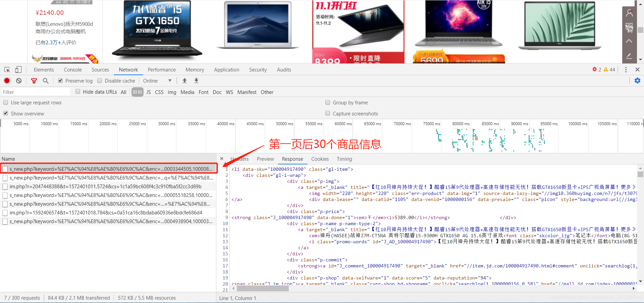Select the Response tab of request
The height and width of the screenshot is (303, 644).
pyautogui.click(x=292, y=159)
